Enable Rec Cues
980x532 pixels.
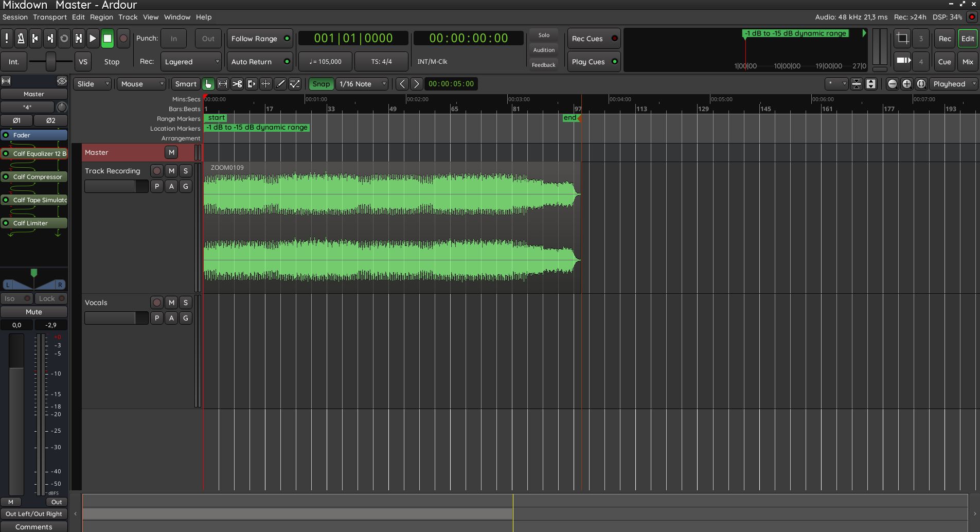point(594,39)
